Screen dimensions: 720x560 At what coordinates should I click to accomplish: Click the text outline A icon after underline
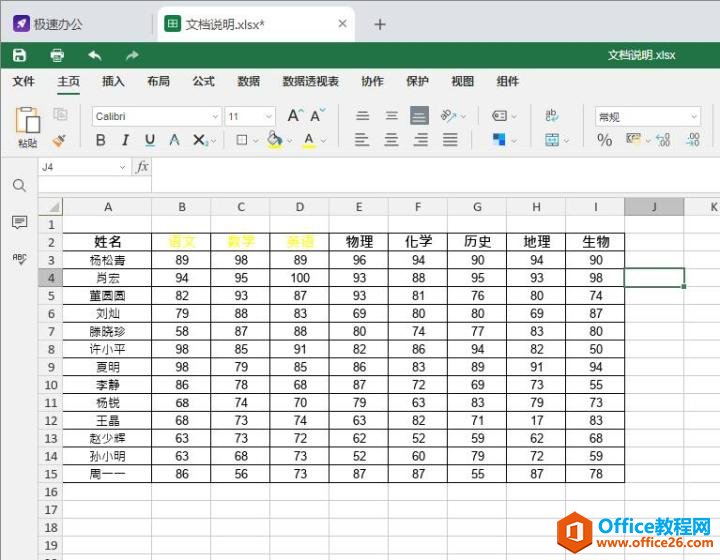point(174,140)
